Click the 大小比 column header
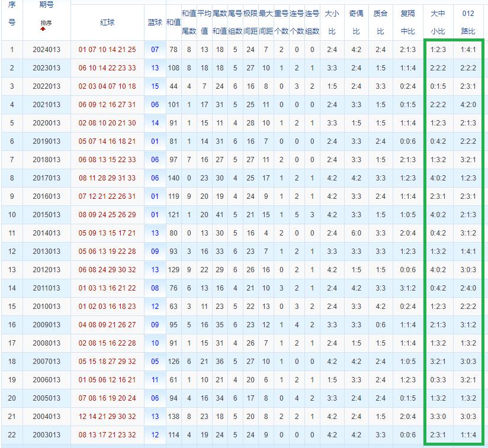 [x=332, y=22]
